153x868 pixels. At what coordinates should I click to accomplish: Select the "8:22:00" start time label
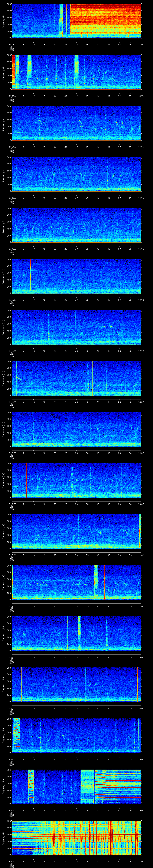click(x=12, y=657)
